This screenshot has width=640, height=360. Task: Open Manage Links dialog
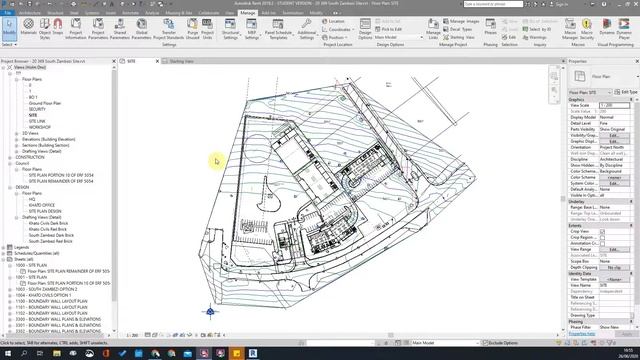point(433,29)
